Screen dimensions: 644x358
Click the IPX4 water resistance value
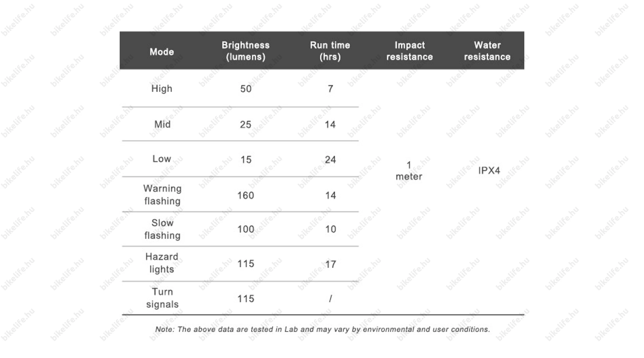[x=489, y=170]
